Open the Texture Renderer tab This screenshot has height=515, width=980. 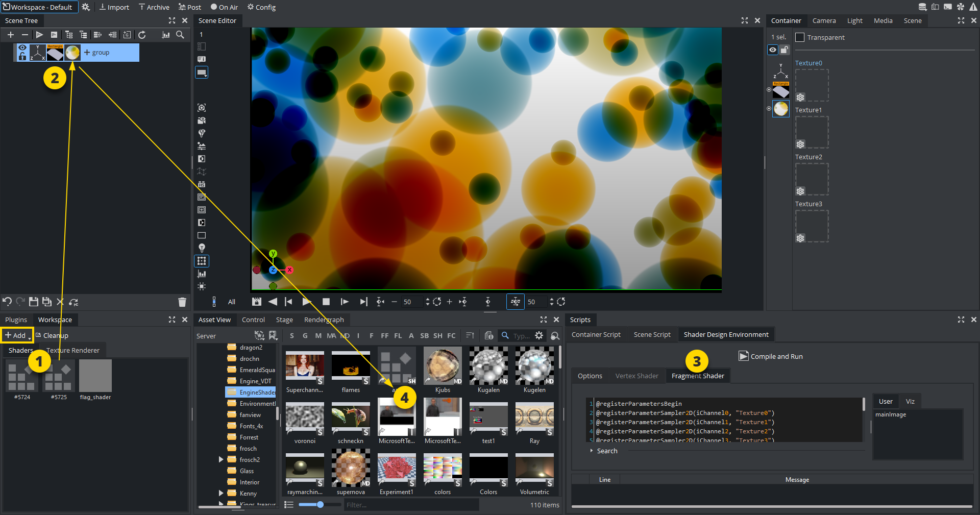(73, 350)
